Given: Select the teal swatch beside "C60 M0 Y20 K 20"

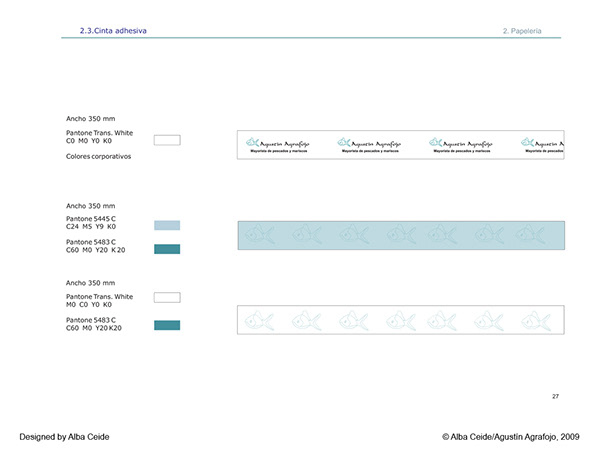Looking at the screenshot, I should (x=167, y=249).
